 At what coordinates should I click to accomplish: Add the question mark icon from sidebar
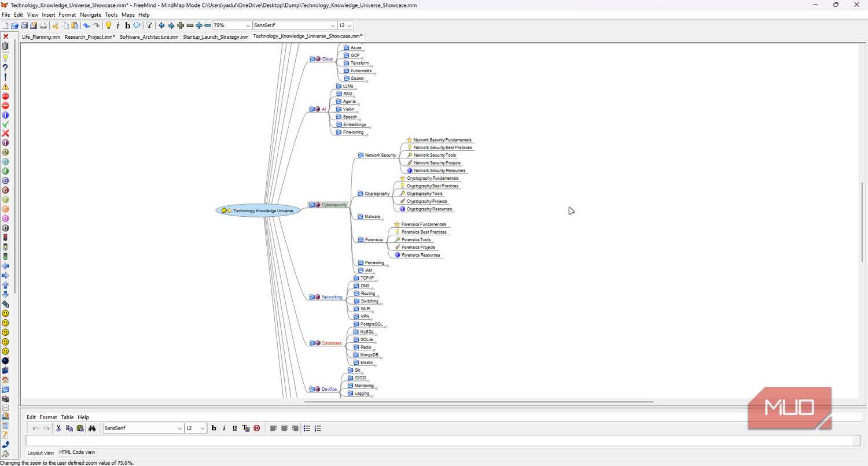[6, 68]
